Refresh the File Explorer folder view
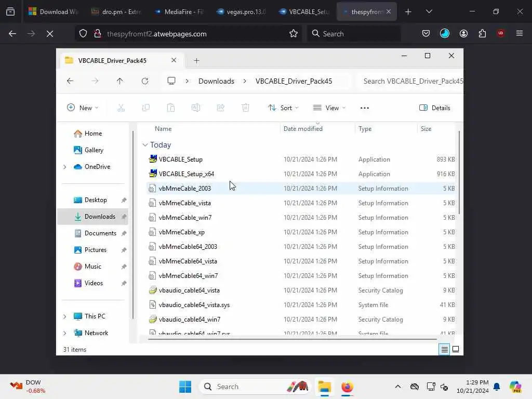This screenshot has width=532, height=399. pos(145,81)
